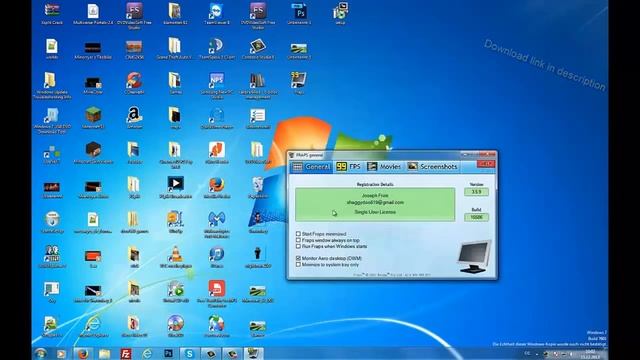The height and width of the screenshot is (360, 640).
Task: Click the green registration details box
Action: (375, 204)
